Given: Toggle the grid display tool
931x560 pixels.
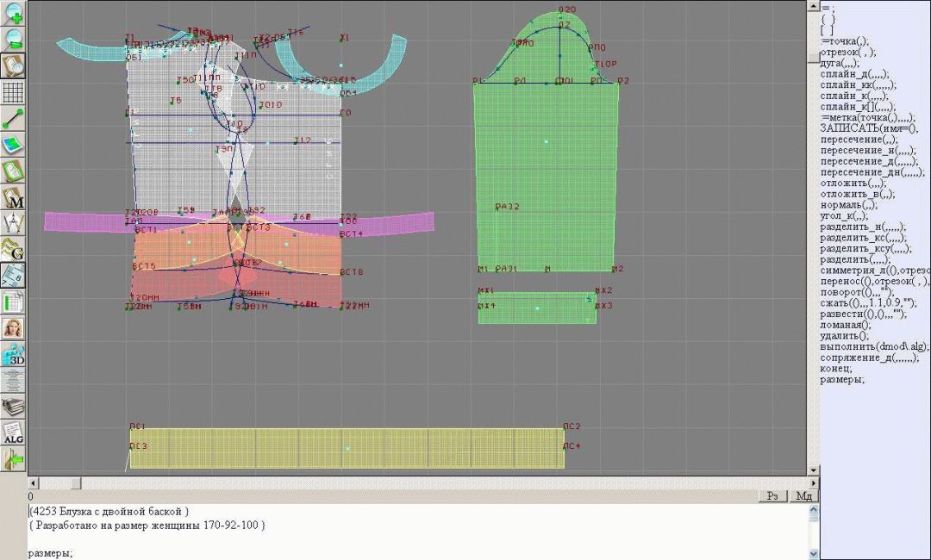Looking at the screenshot, I should click(13, 92).
